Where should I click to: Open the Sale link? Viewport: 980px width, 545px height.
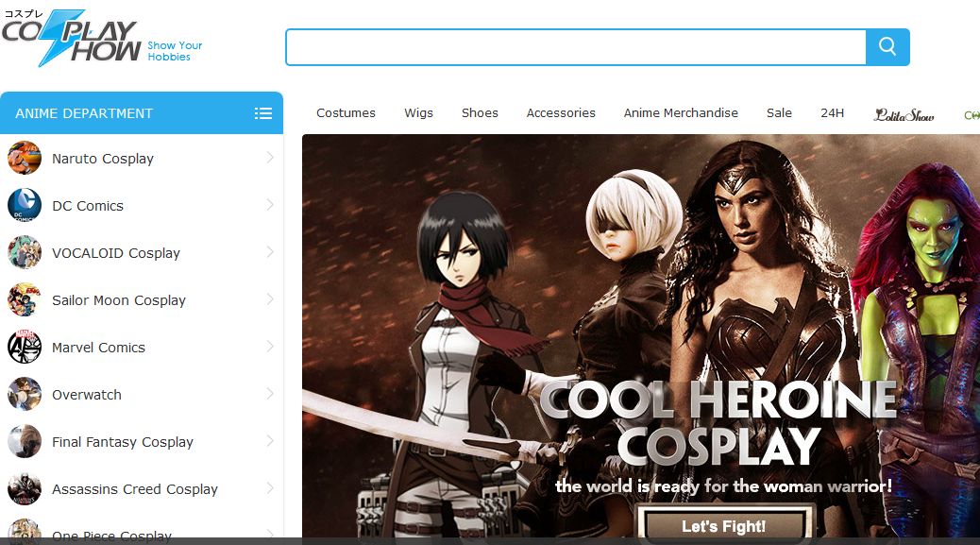779,113
